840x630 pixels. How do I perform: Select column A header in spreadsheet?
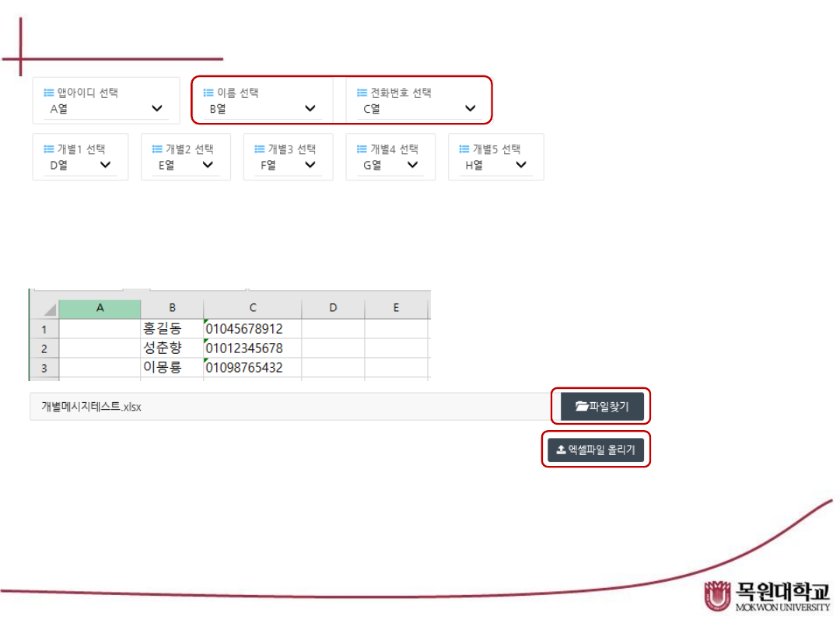click(x=100, y=308)
